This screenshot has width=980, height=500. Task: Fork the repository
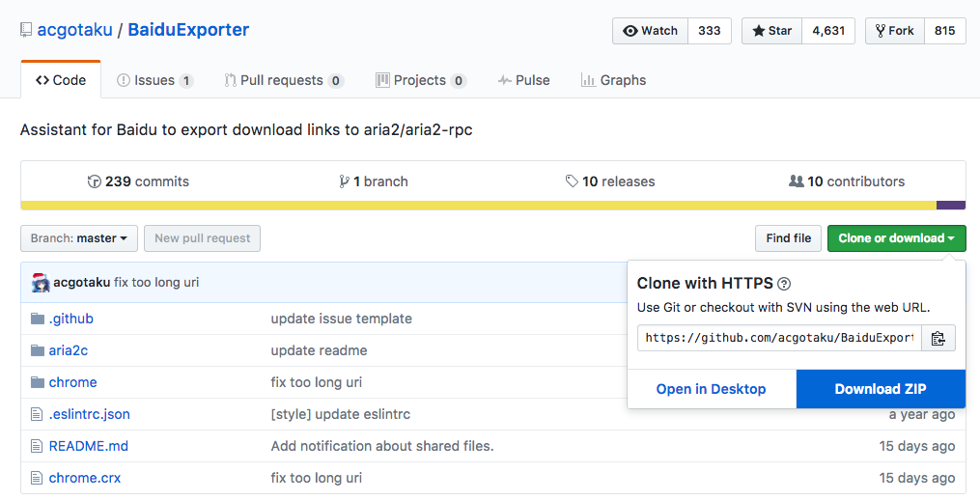pyautogui.click(x=894, y=31)
